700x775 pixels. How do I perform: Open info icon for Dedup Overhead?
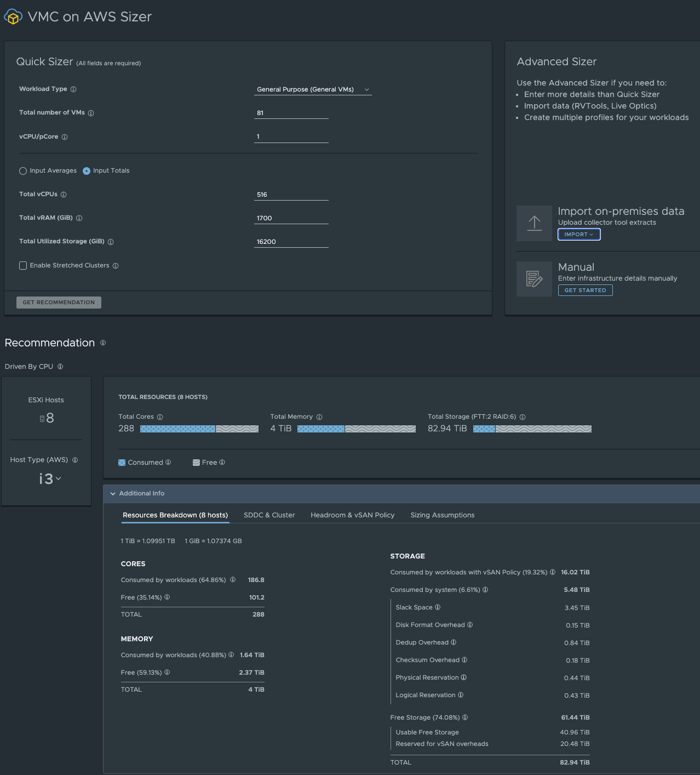click(x=454, y=642)
